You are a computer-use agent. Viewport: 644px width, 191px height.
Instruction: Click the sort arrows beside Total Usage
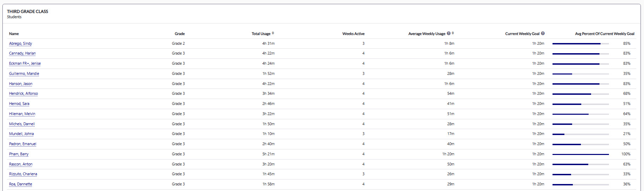[273, 33]
